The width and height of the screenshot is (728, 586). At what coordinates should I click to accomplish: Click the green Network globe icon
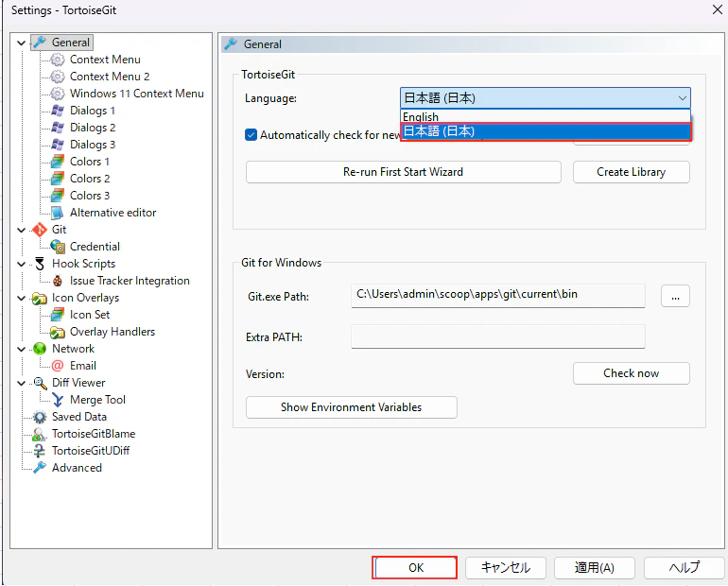pyautogui.click(x=40, y=349)
